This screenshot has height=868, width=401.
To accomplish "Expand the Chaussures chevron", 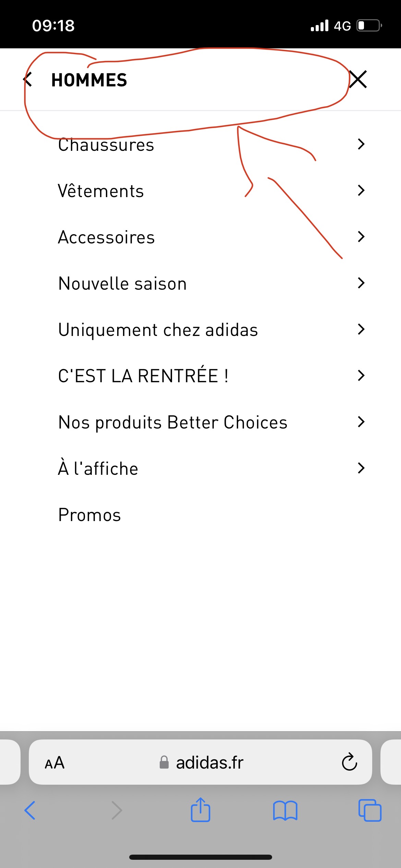I will tap(361, 144).
